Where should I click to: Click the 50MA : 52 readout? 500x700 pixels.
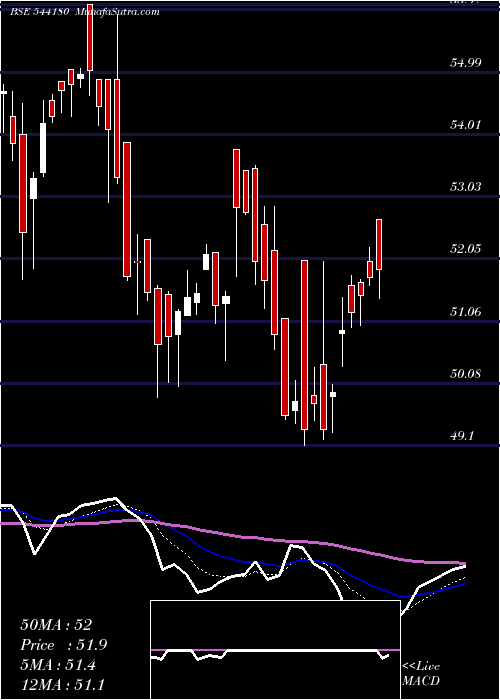click(56, 625)
